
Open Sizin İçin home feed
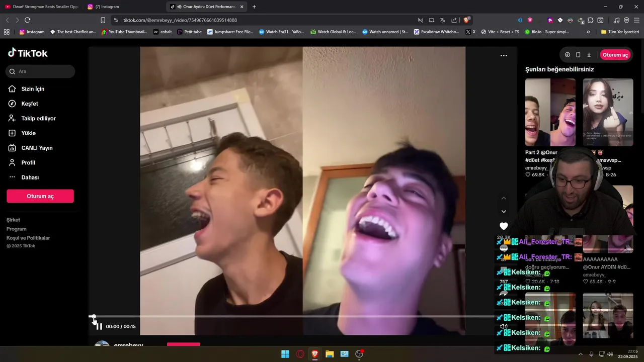point(33,89)
